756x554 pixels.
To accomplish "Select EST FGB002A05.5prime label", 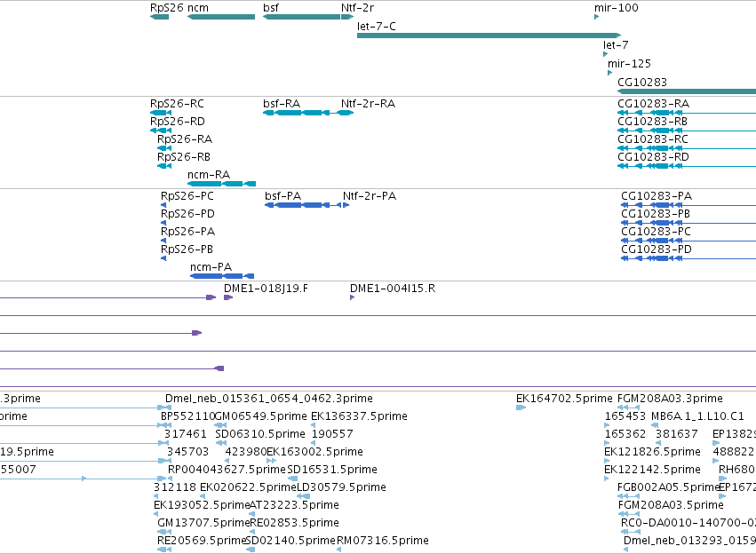I will [668, 487].
